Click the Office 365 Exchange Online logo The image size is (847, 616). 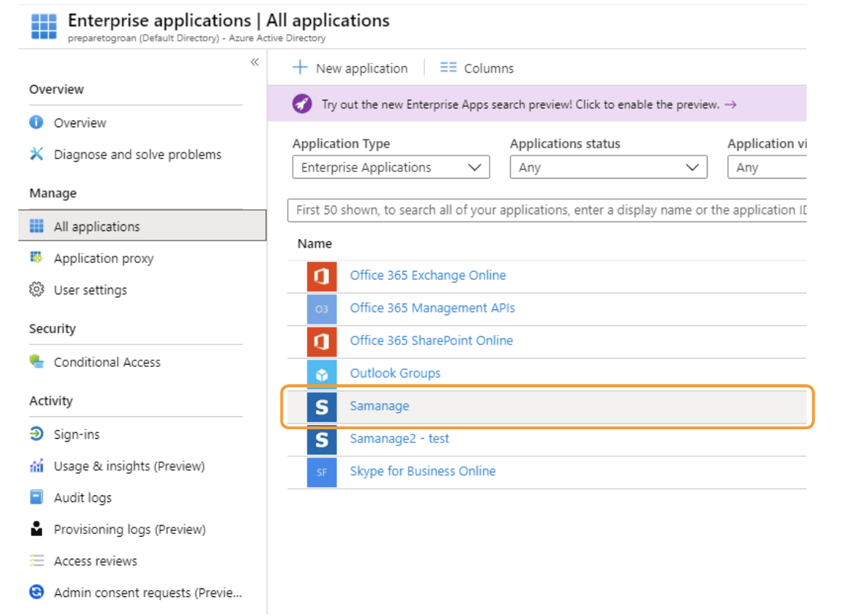click(321, 277)
